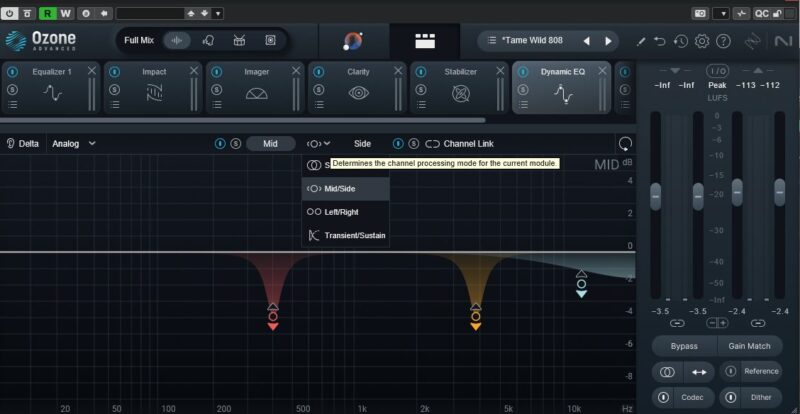This screenshot has height=414, width=800.
Task: Click the pencil edit icon
Action: tap(641, 41)
